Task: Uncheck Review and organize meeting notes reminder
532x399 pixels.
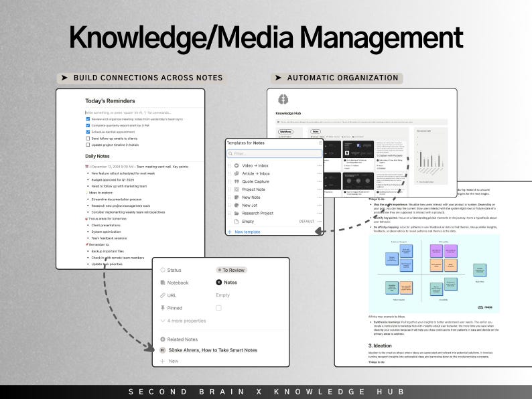Action: [88, 119]
